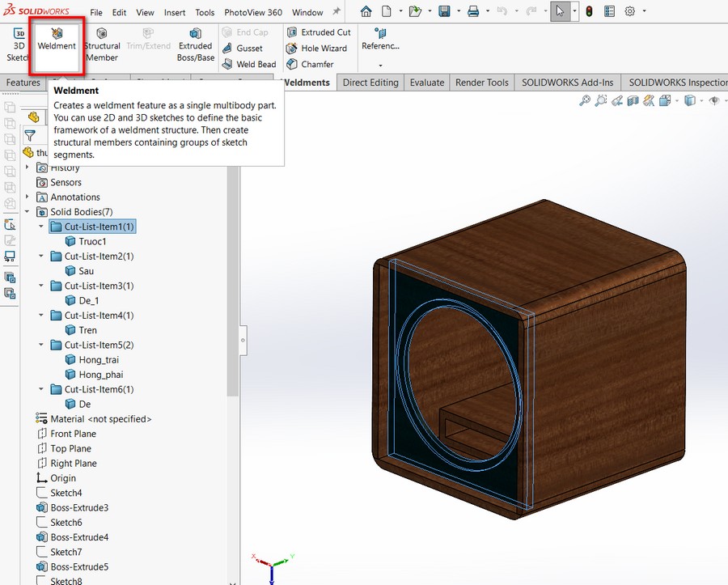Click the Chamfer tool
The height and width of the screenshot is (585, 728).
point(310,64)
